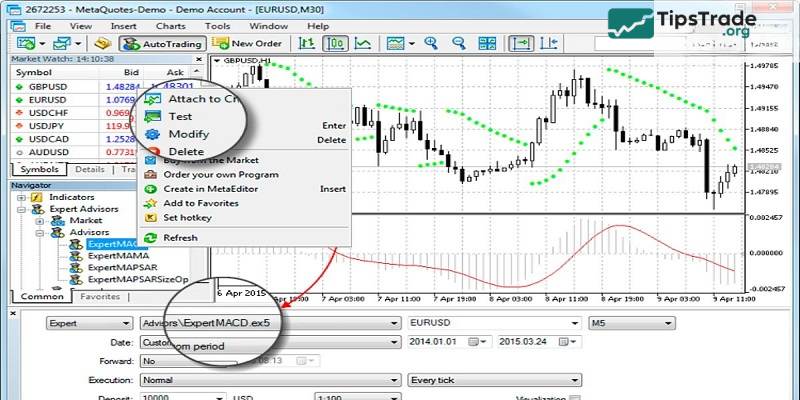The height and width of the screenshot is (400, 800).
Task: Open the Charts menu
Action: 169,25
